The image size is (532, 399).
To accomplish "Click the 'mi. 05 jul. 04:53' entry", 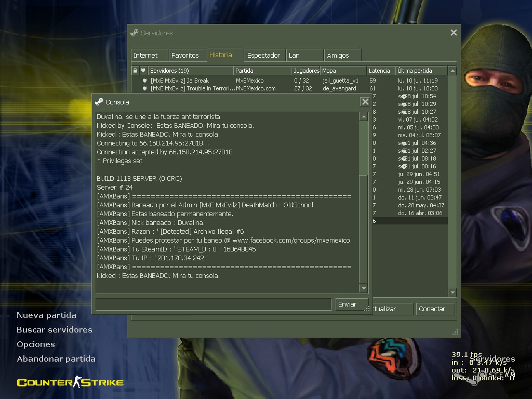I will pos(418,127).
